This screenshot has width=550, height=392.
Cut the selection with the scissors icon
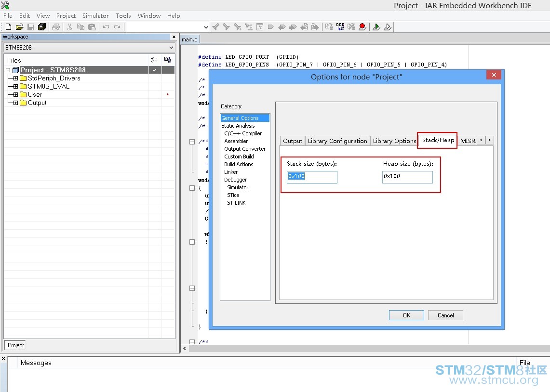[x=69, y=27]
